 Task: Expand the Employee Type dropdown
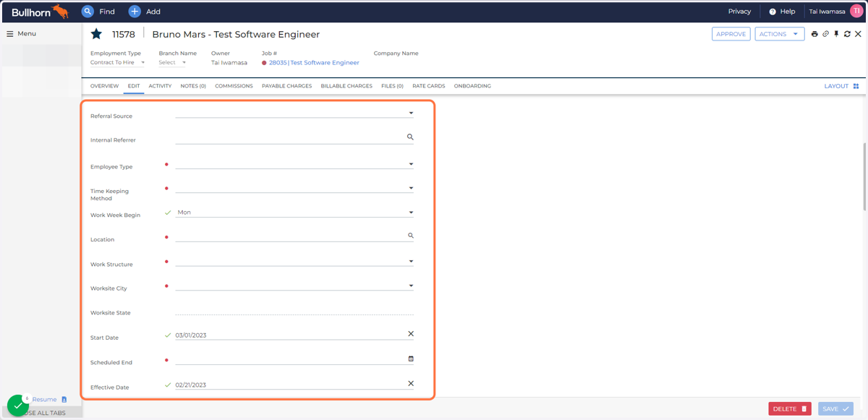pos(411,164)
